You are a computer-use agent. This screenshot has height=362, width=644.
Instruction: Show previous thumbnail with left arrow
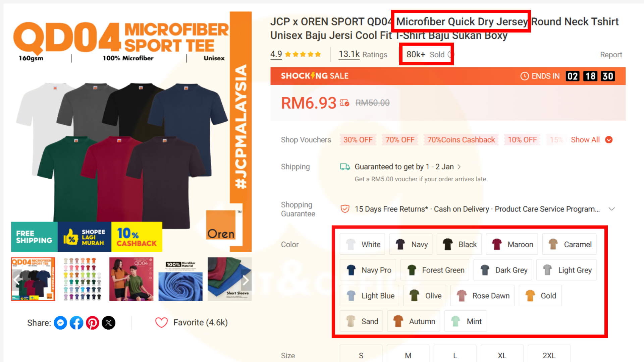pyautogui.click(x=16, y=280)
